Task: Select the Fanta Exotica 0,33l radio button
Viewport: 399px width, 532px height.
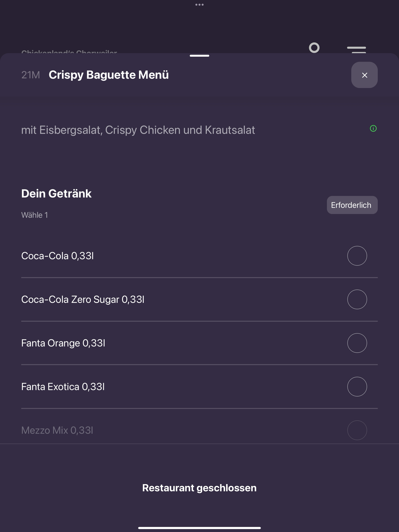Action: point(357,387)
